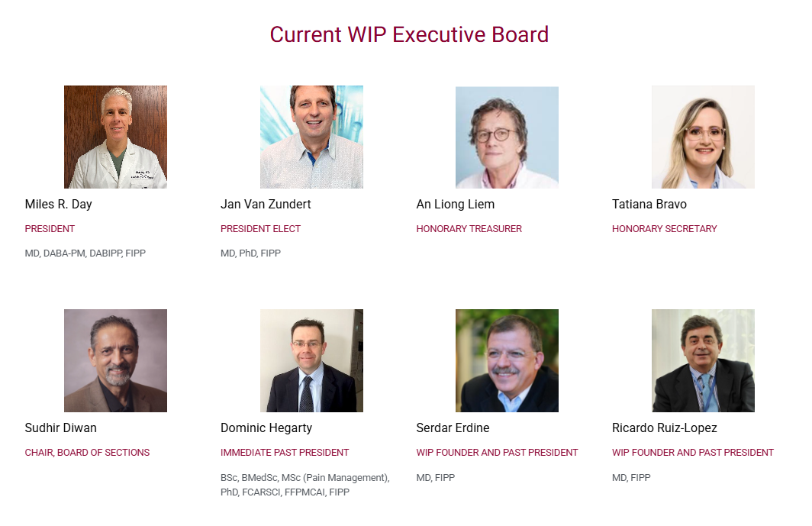Click Ricardo Ruiz-Lopez's portrait photo
This screenshot has height=526, width=812.
[x=703, y=360]
